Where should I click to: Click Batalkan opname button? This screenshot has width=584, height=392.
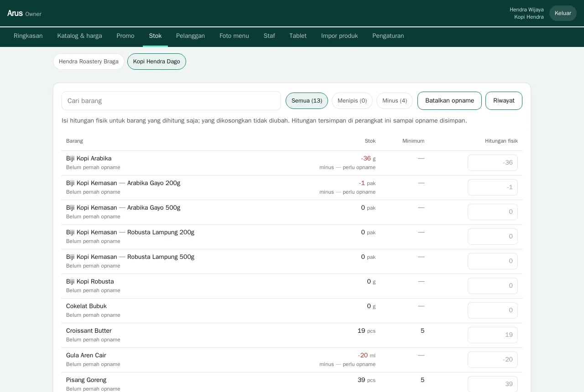click(449, 101)
